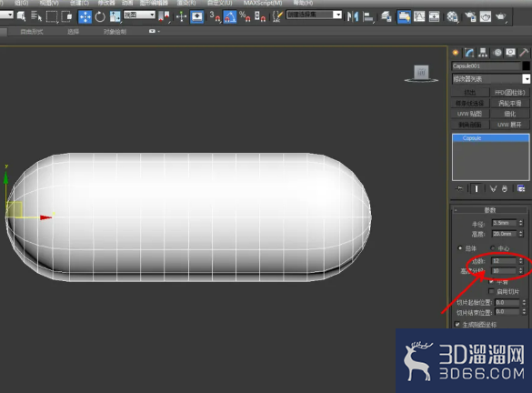Open the Layer Manager icon

[386, 16]
